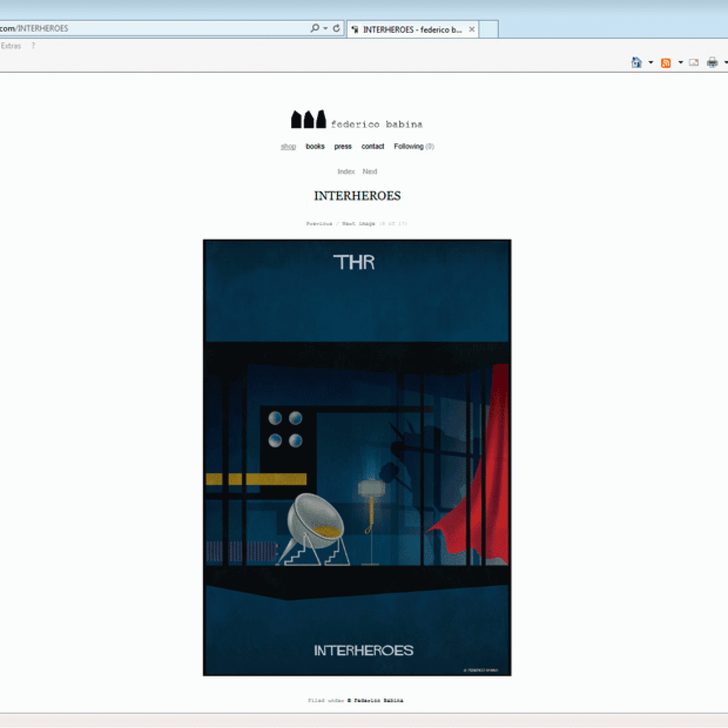728x728 pixels.
Task: Expand the RSS feeds dropdown arrow
Action: (x=681, y=62)
